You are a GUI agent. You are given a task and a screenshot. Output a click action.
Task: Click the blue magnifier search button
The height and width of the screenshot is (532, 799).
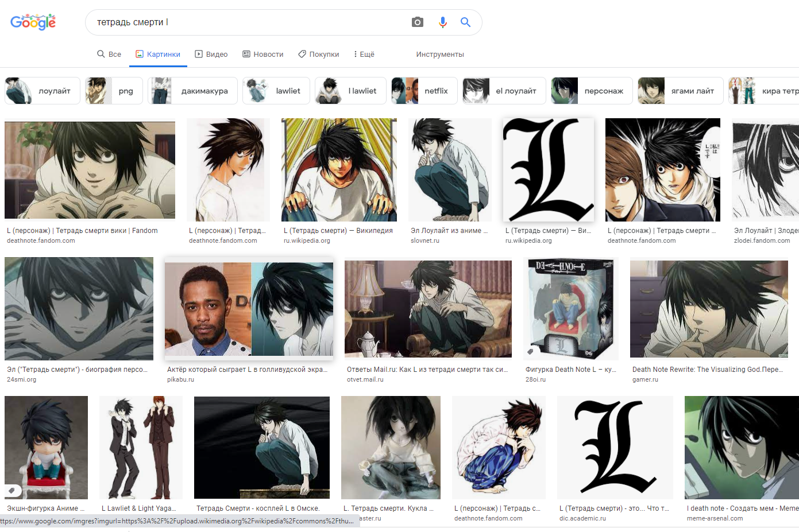pos(466,22)
